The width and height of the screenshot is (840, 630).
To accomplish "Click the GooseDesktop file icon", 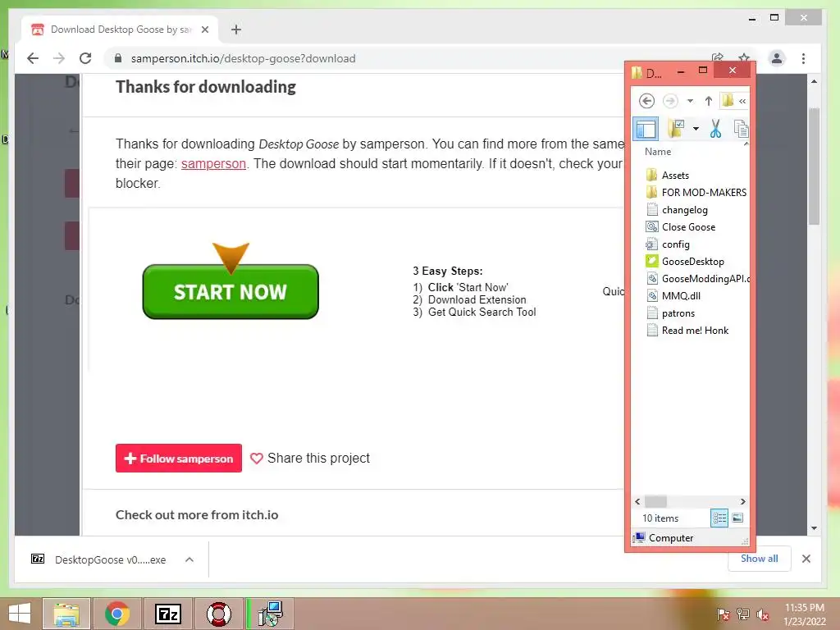I will coord(652,262).
